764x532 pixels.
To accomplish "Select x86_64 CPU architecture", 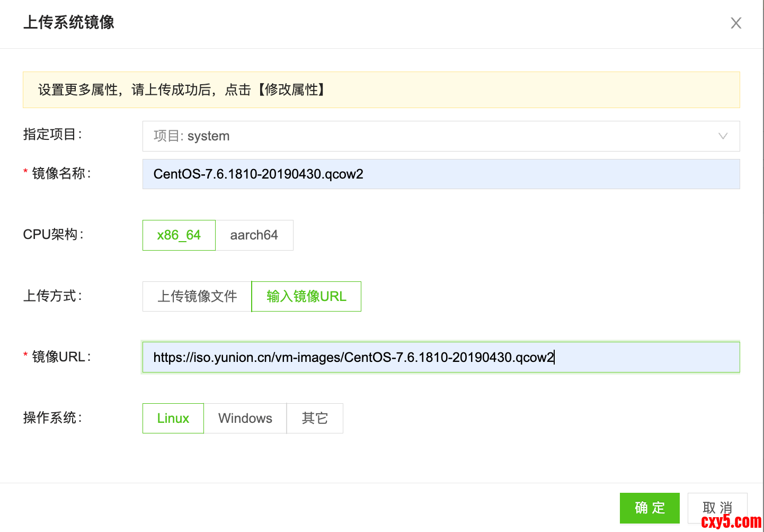I will coord(179,235).
